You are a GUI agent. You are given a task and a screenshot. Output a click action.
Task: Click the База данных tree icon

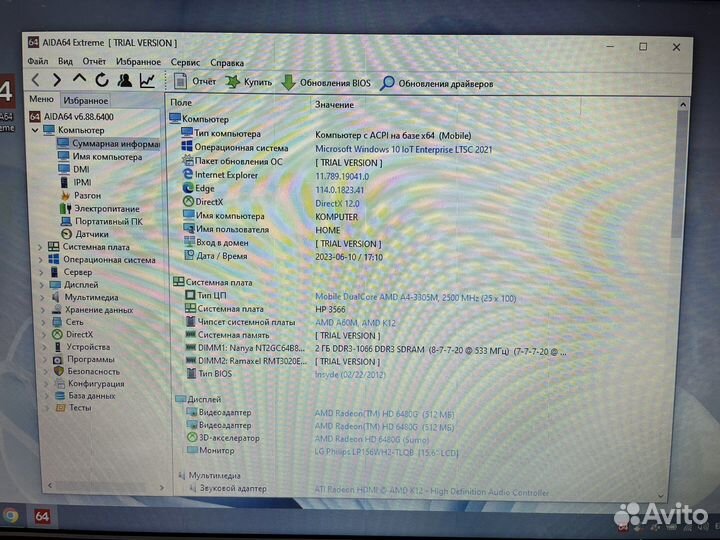point(60,395)
